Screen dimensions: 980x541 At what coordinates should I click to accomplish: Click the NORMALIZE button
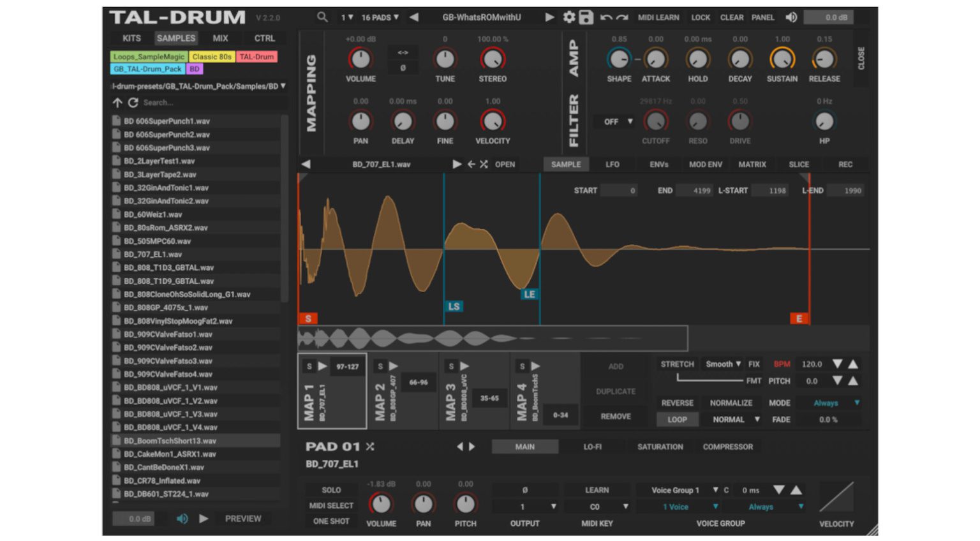pyautogui.click(x=731, y=403)
